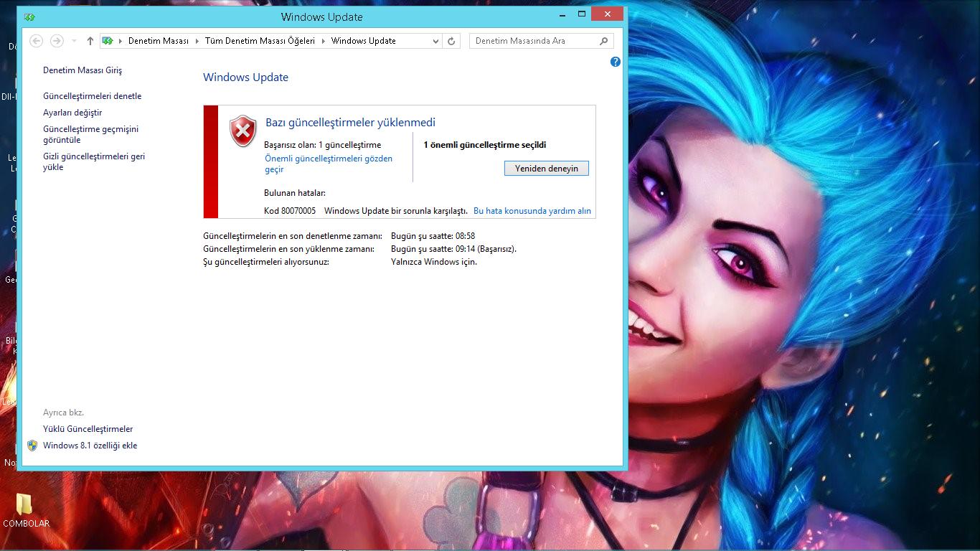980x551 pixels.
Task: Click Gizli güncelleştirmeleri geri yükle
Action: click(94, 161)
